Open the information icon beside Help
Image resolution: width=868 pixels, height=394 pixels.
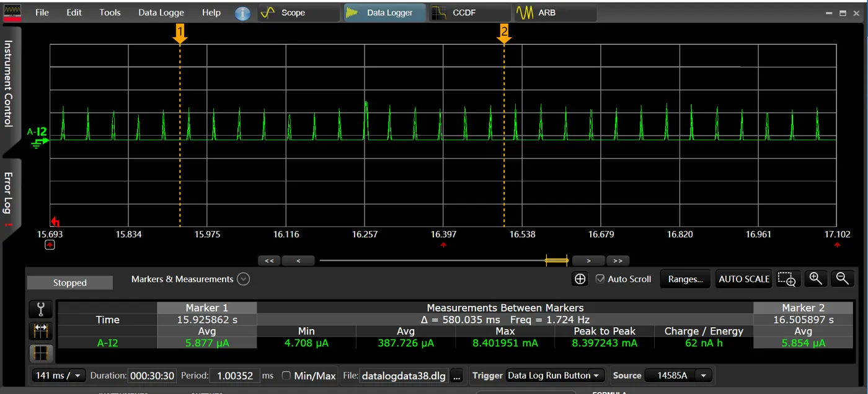[x=242, y=13]
